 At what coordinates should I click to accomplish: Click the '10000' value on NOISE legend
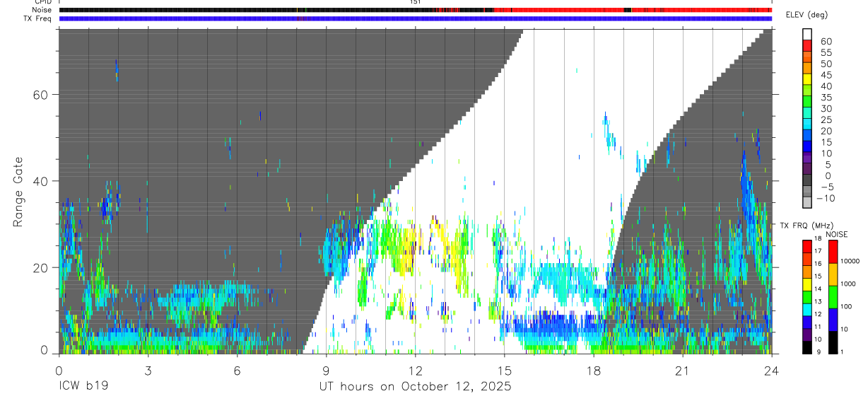coord(850,261)
